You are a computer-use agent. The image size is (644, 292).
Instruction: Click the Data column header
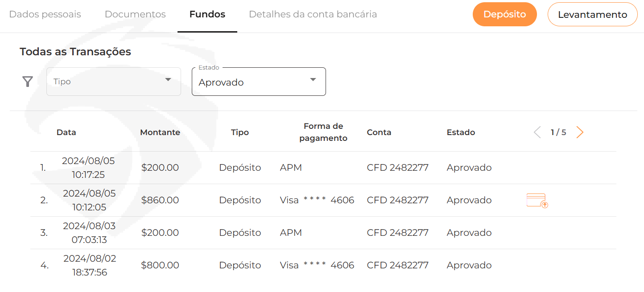(66, 132)
